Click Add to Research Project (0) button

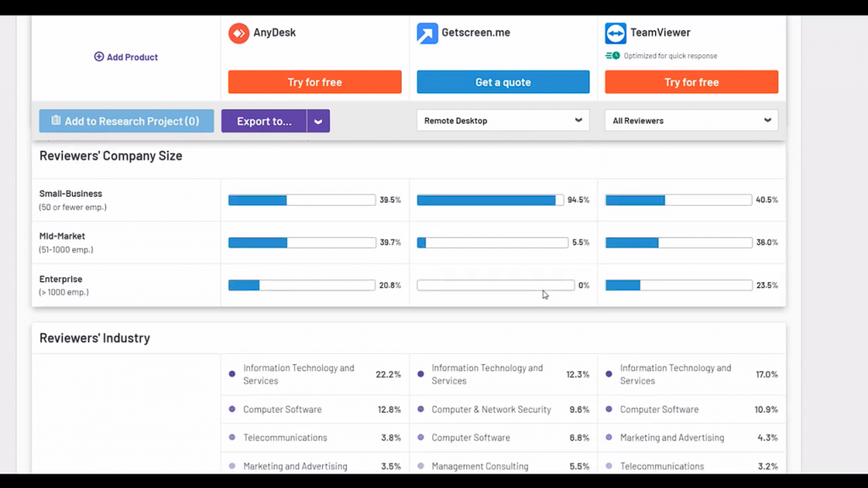coord(126,120)
